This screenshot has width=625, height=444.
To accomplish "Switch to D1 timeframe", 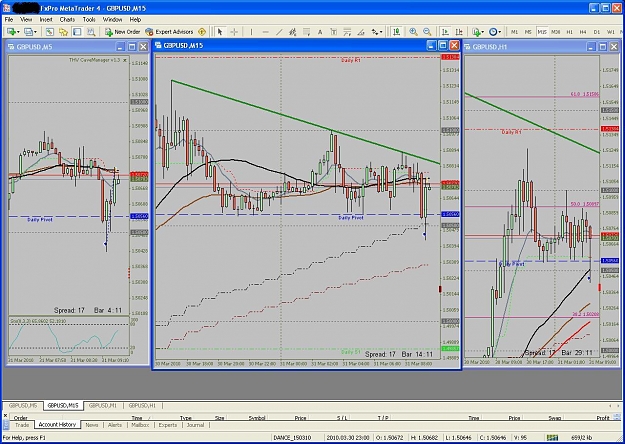I will coord(597,32).
